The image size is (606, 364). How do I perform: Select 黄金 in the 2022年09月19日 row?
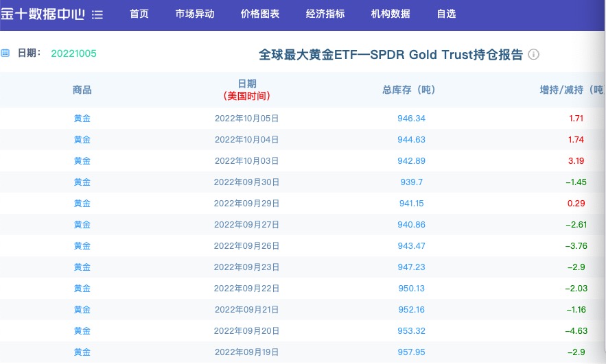click(82, 352)
